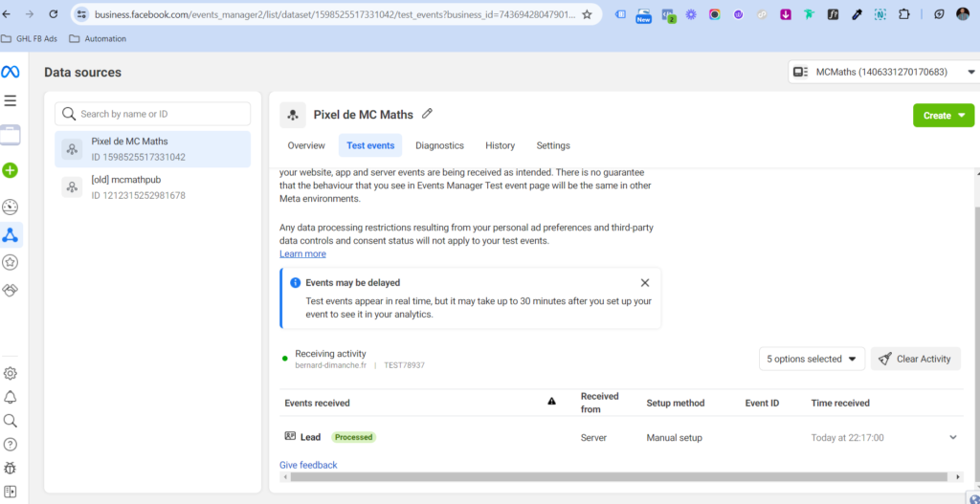The width and height of the screenshot is (980, 504).
Task: Click the Give feedback link
Action: [308, 465]
